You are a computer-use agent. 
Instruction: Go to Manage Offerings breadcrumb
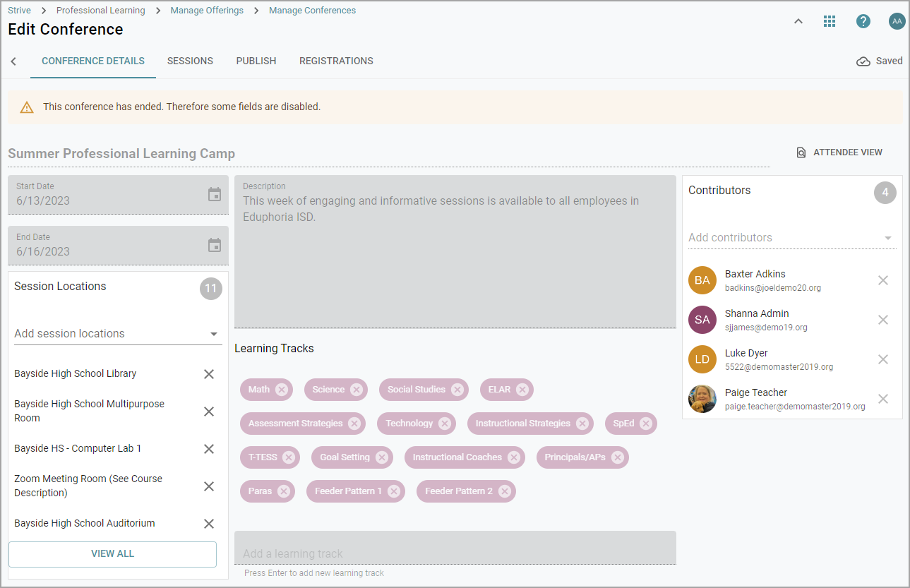coord(207,11)
